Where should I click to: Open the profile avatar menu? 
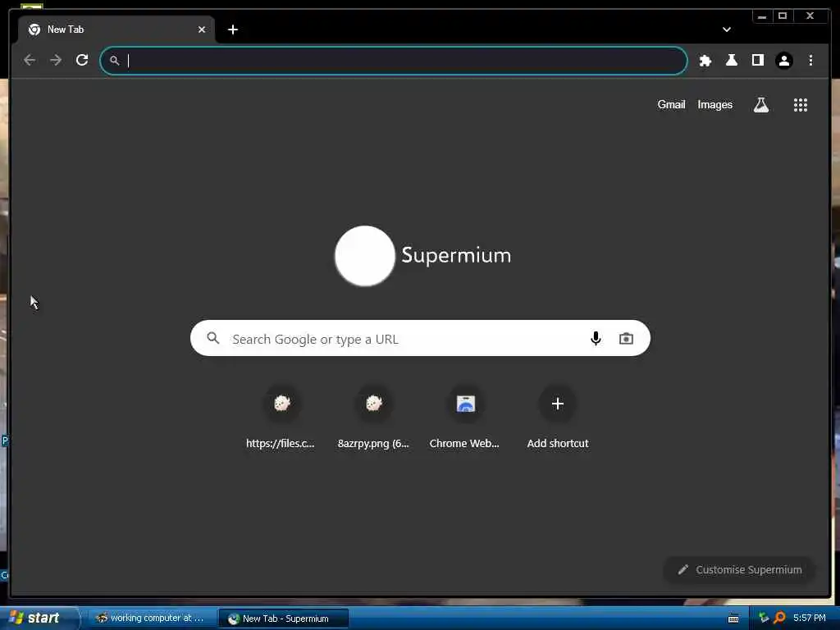tap(783, 61)
